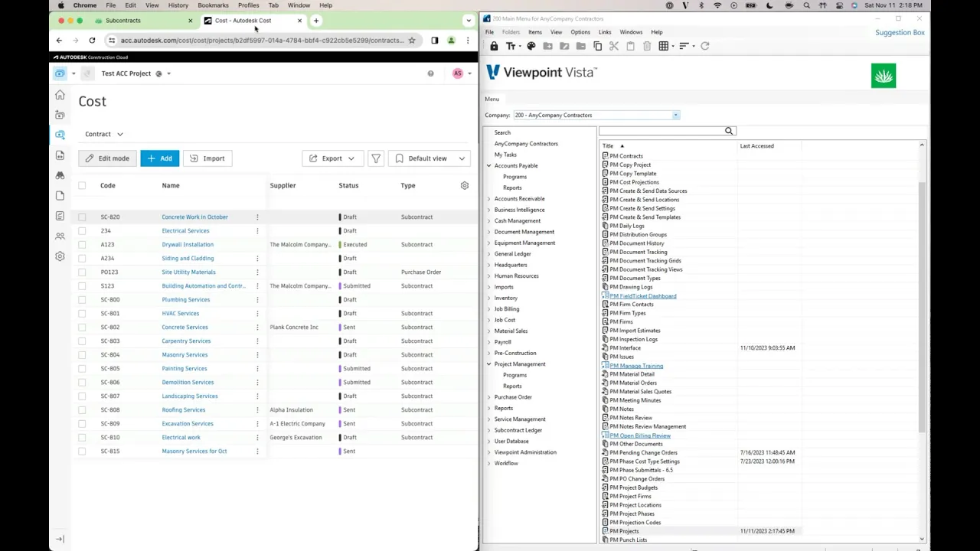Viewport: 980px width, 551px height.
Task: Open the Test ACC Project selector dropdown
Action: pos(168,73)
